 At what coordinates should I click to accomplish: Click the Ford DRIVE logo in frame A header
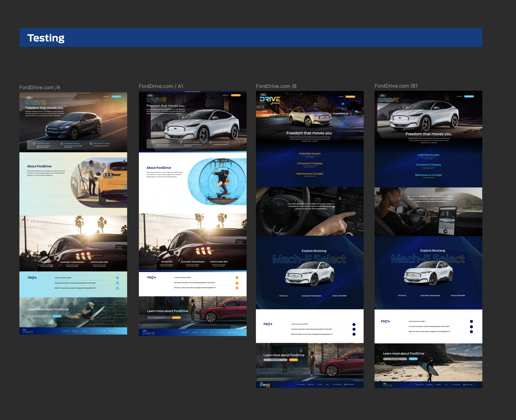[35, 101]
